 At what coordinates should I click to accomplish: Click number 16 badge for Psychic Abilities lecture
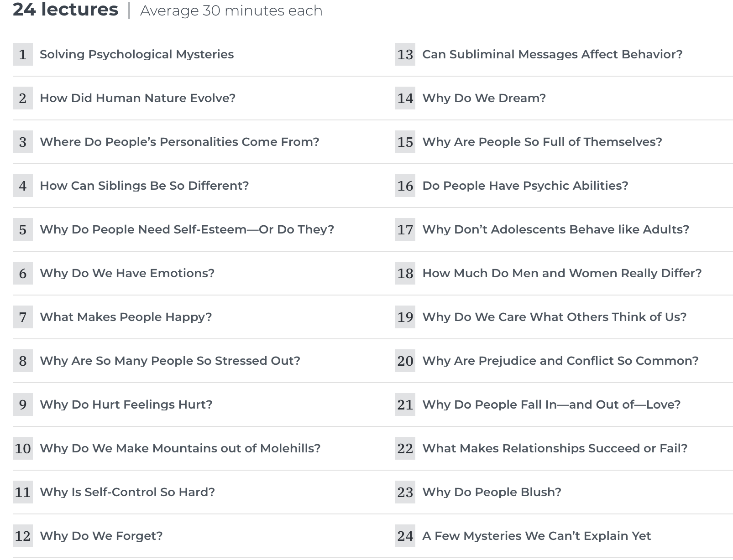pos(405,186)
